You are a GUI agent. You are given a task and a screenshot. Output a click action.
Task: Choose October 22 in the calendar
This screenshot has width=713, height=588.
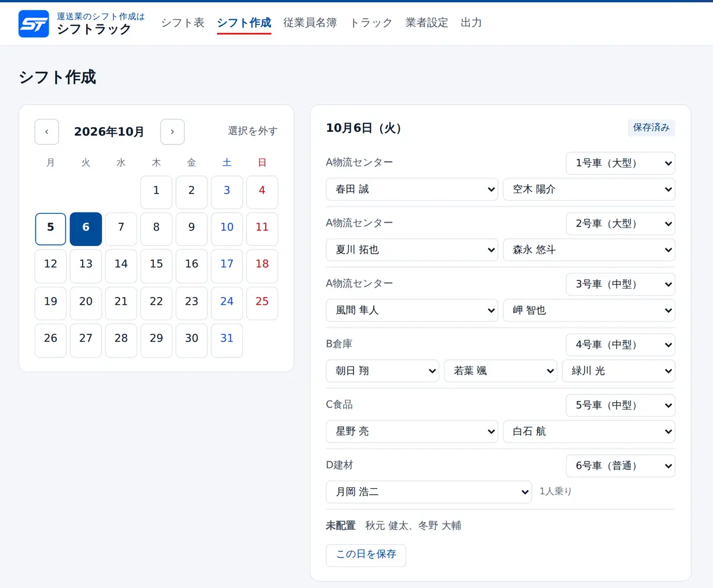pos(156,304)
